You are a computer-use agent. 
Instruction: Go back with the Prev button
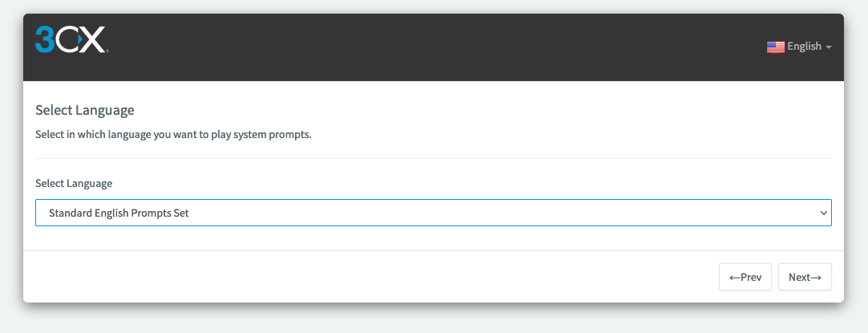click(745, 277)
